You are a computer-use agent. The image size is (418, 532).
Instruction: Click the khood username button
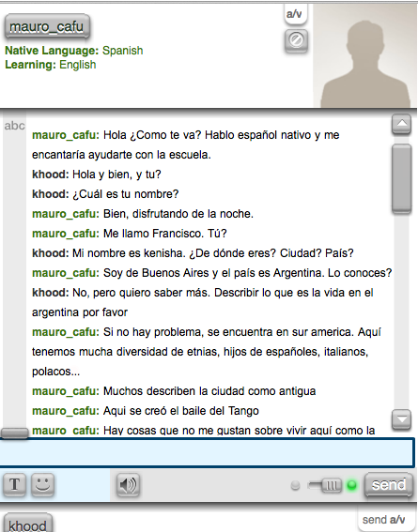click(x=28, y=524)
